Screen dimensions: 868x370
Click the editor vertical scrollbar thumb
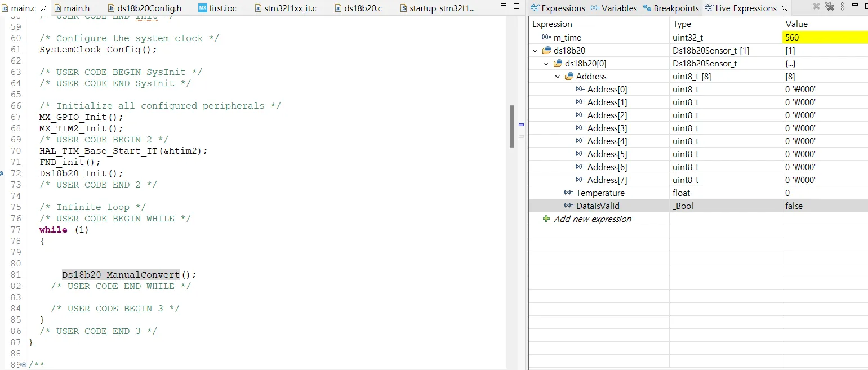511,126
